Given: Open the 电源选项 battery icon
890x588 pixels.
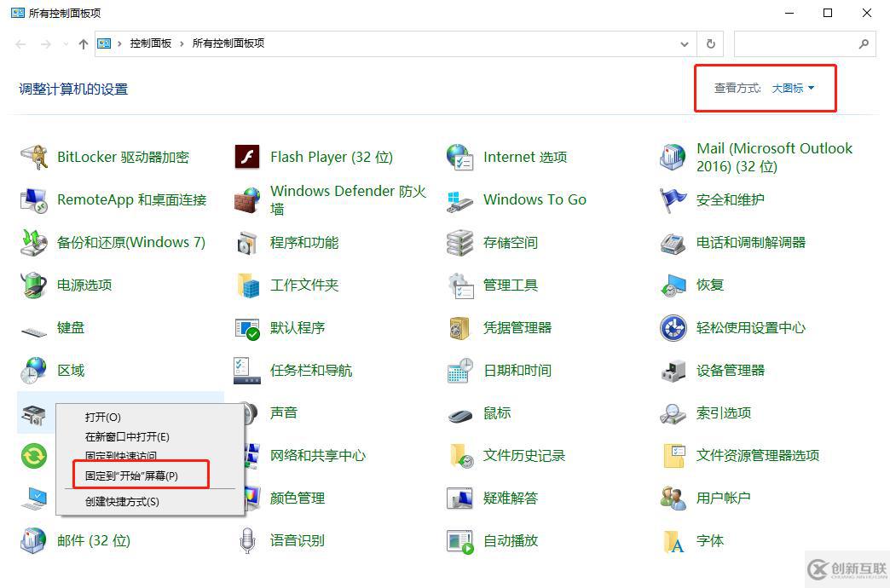Looking at the screenshot, I should [34, 285].
